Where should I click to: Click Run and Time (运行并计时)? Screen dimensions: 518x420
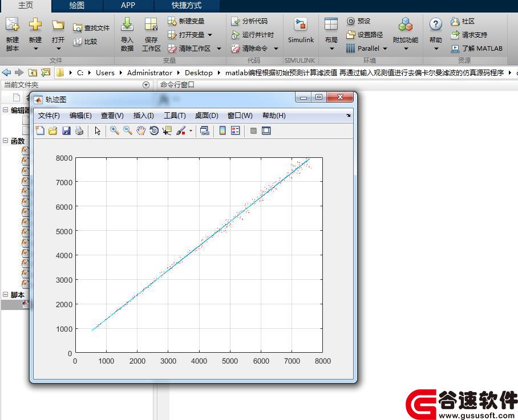pyautogui.click(x=253, y=35)
